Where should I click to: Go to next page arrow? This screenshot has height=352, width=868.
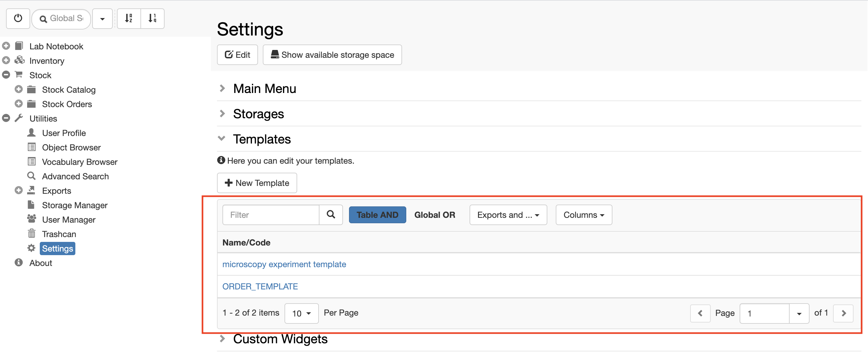pos(843,313)
